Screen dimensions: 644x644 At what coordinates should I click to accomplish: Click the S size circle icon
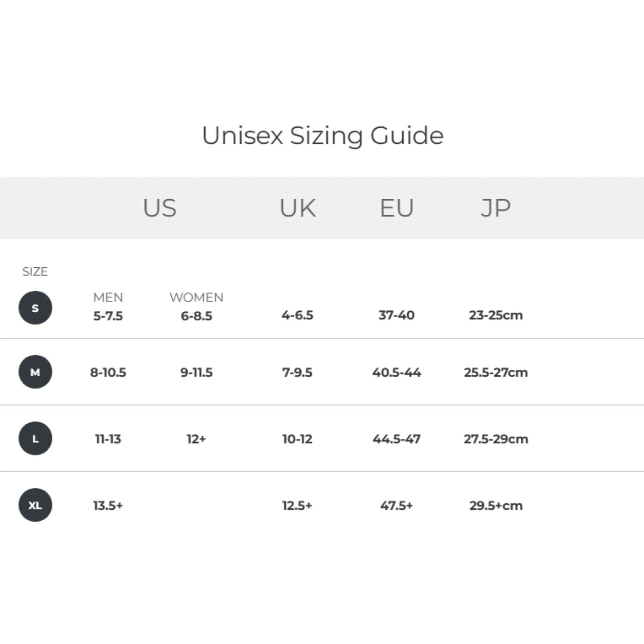click(35, 308)
